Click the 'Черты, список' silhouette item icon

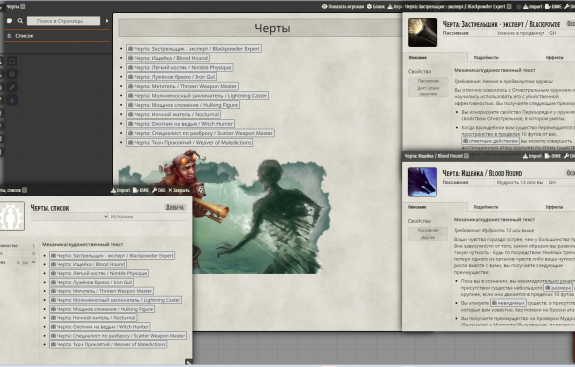(x=12, y=216)
